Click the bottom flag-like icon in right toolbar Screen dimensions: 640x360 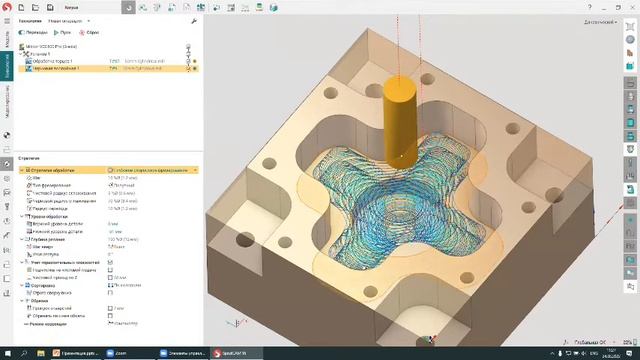[x=630, y=287]
